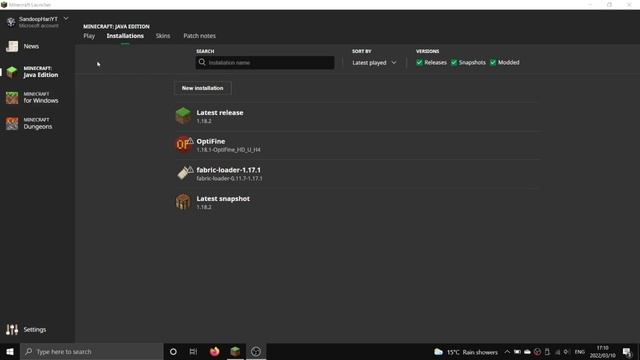Switch to the Patch notes tab
Image resolution: width=640 pixels, height=360 pixels.
(x=200, y=36)
